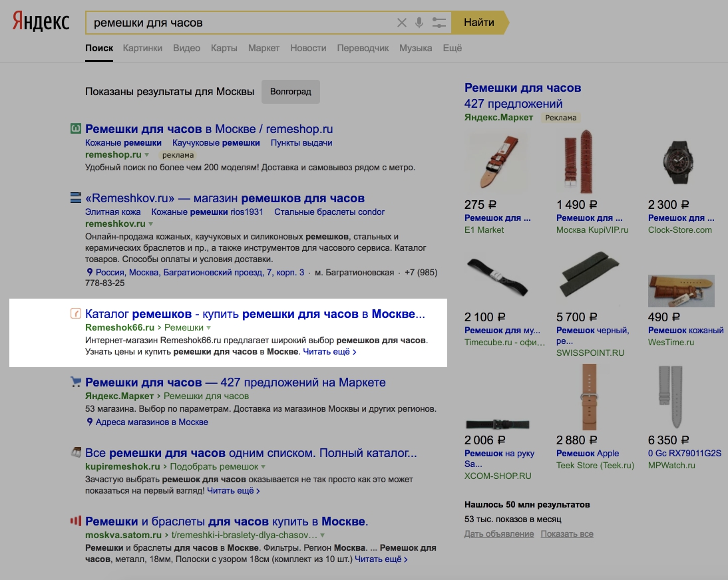Click Market shopping cart favicon
Viewport: 728px width, 580px height.
[x=76, y=382]
